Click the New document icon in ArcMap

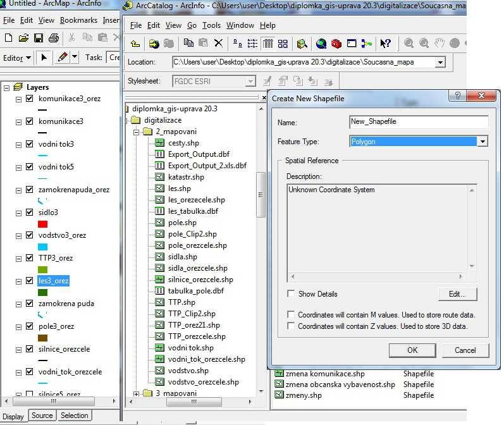[x=9, y=38]
